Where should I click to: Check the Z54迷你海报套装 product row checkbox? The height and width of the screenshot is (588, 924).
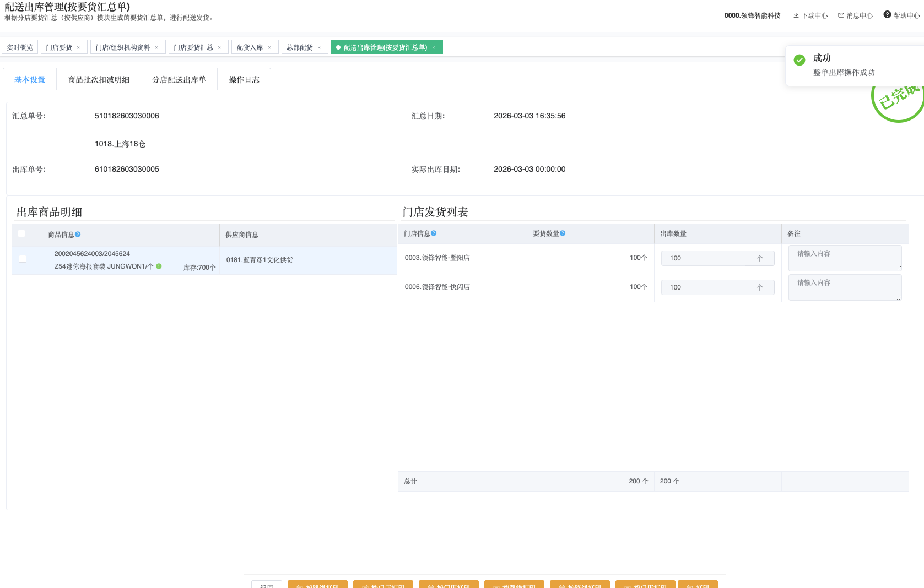23,259
